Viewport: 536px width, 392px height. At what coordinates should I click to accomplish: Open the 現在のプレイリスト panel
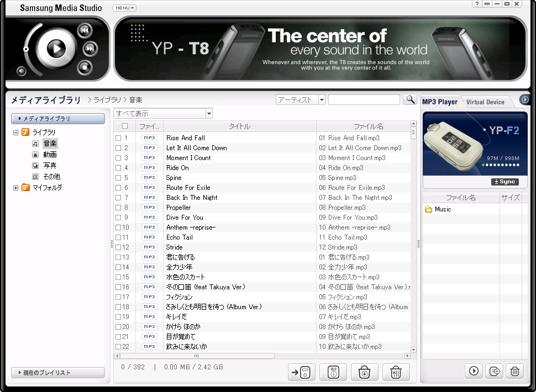[58, 373]
